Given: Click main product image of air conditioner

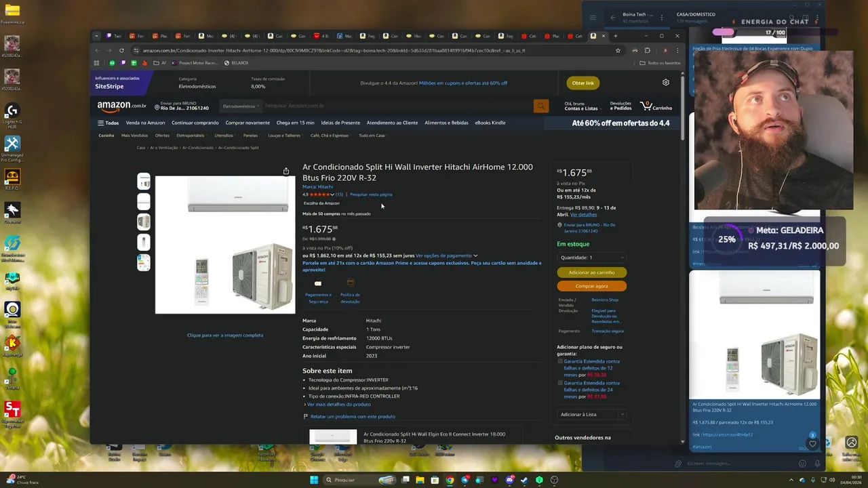Looking at the screenshot, I should click(225, 245).
